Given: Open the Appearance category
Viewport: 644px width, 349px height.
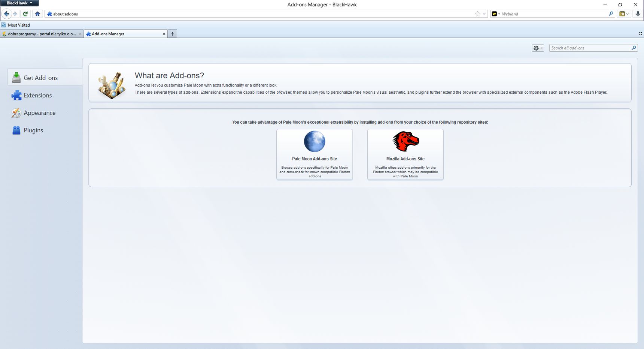Looking at the screenshot, I should pos(45,113).
